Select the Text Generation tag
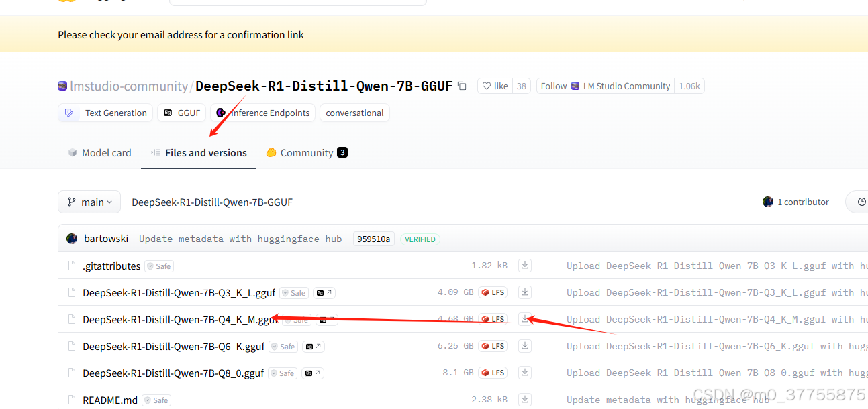 [105, 113]
